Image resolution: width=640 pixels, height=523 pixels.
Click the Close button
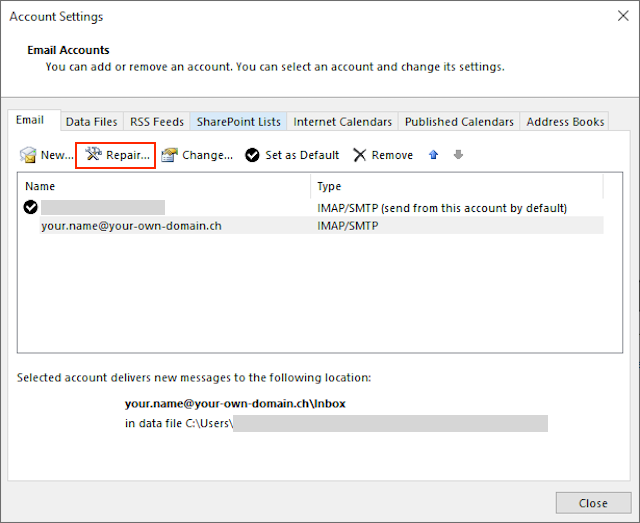[x=593, y=503]
